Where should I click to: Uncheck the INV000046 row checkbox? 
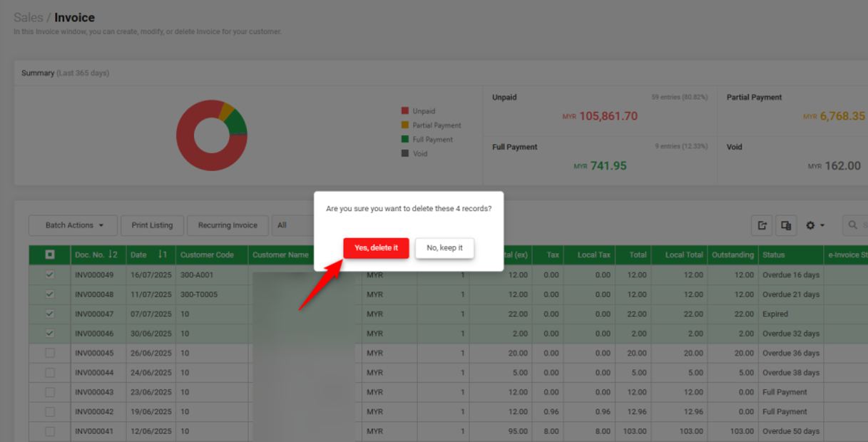50,333
